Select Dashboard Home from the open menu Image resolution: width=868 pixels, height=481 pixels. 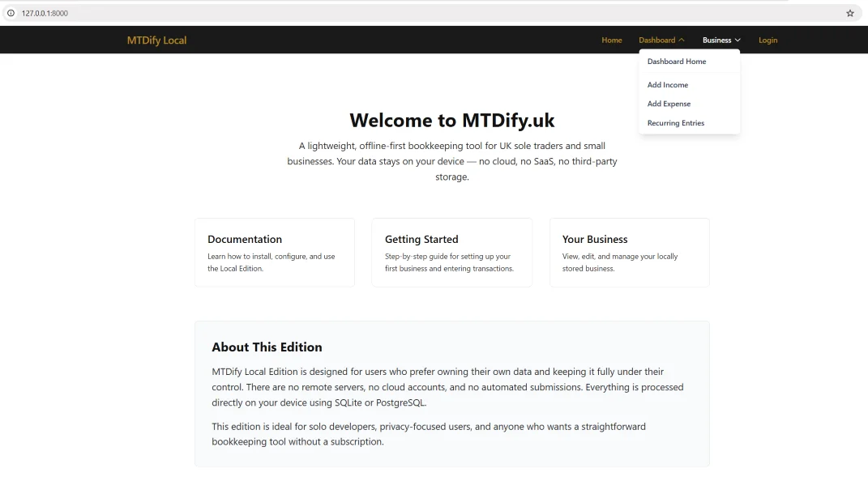676,61
